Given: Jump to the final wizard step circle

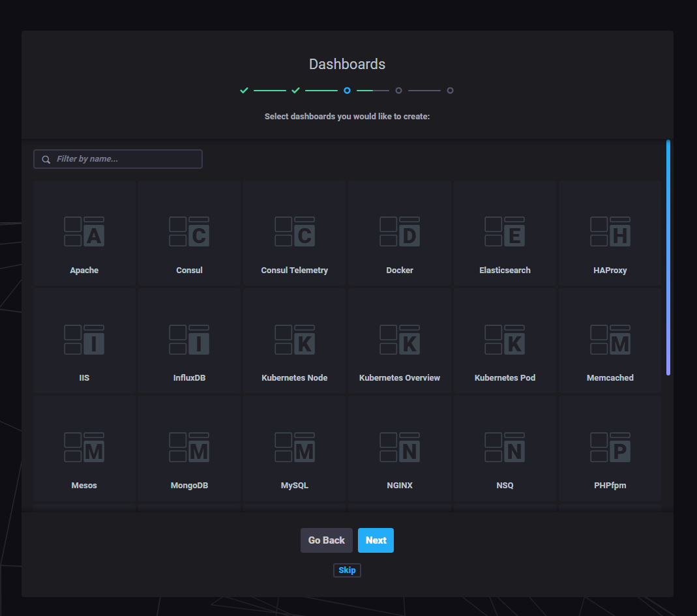Looking at the screenshot, I should click(x=451, y=90).
